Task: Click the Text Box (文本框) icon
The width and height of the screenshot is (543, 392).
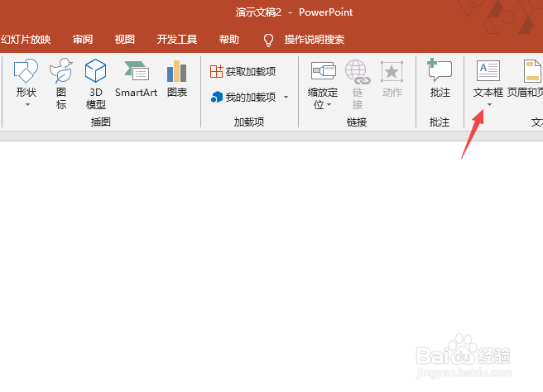Action: point(488,71)
